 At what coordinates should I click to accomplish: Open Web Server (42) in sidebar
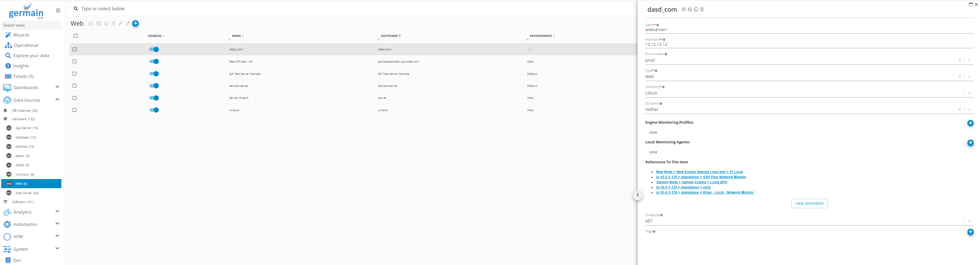(x=27, y=193)
